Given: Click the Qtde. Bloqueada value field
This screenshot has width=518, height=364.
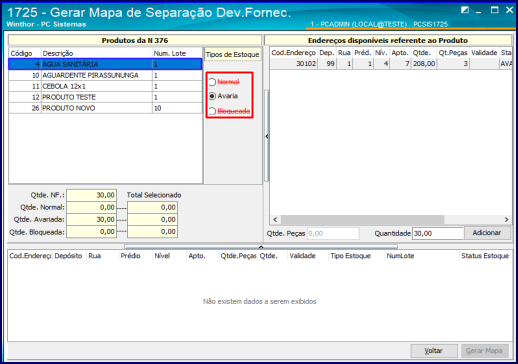Looking at the screenshot, I should coord(91,232).
